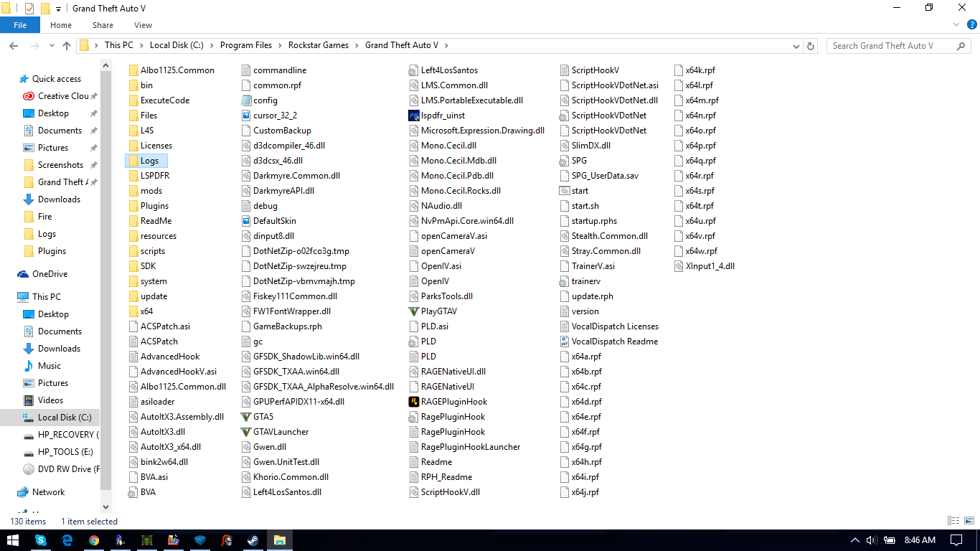The height and width of the screenshot is (551, 980).
Task: Click the scripts folder icon
Action: coord(133,251)
